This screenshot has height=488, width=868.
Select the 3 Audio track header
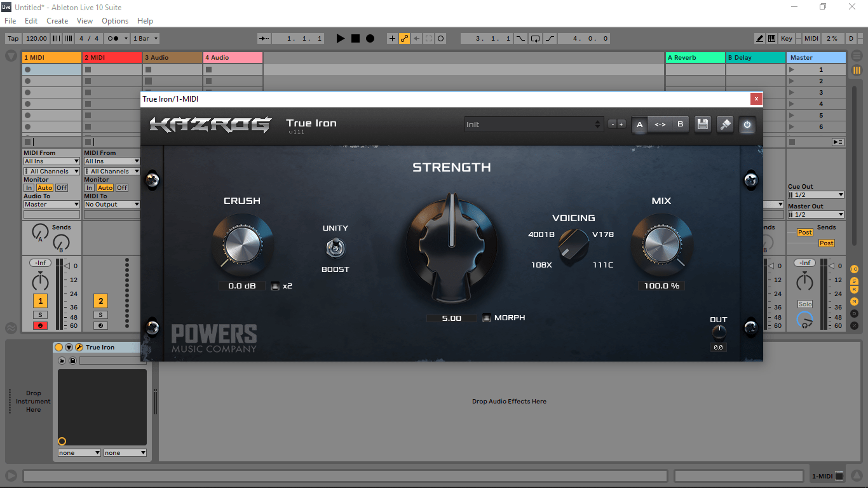(172, 57)
